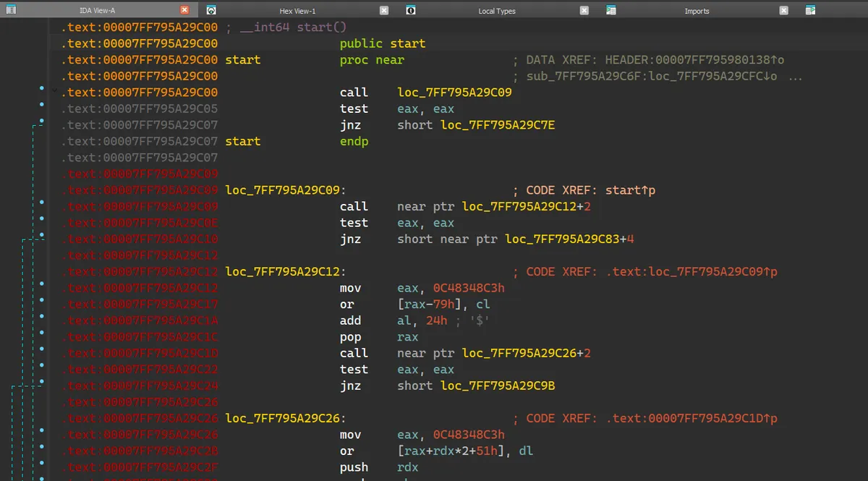Viewport: 868px width, 481px height.
Task: Click the Hex View-1 tab icon
Action: coord(210,10)
